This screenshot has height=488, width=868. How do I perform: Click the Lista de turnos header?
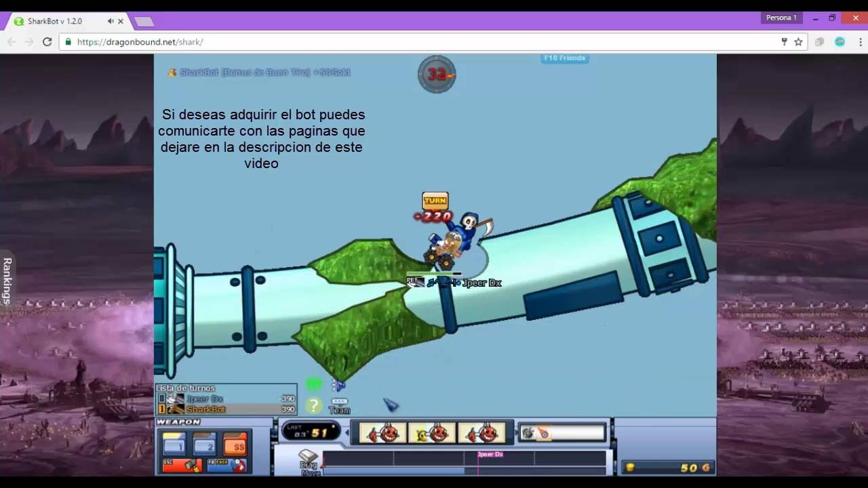[186, 388]
